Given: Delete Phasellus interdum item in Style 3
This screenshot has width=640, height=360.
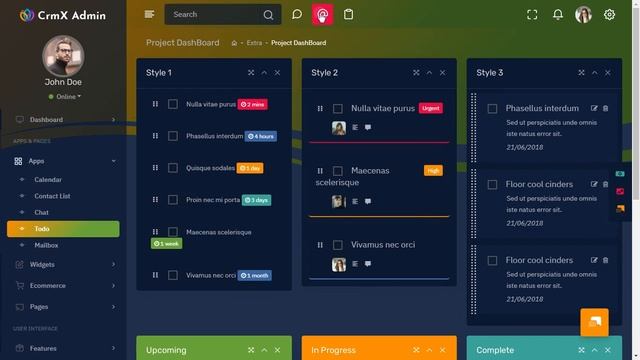Looking at the screenshot, I should [606, 108].
